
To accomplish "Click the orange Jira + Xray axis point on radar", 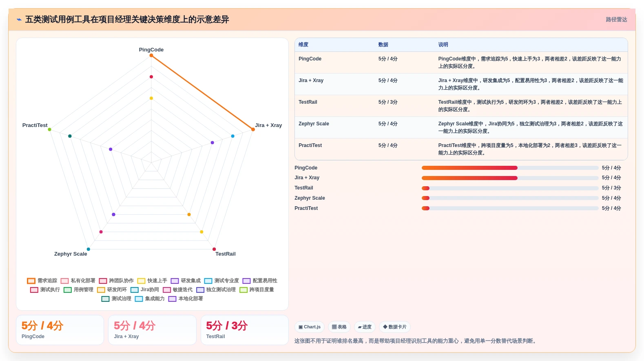I will point(253,129).
